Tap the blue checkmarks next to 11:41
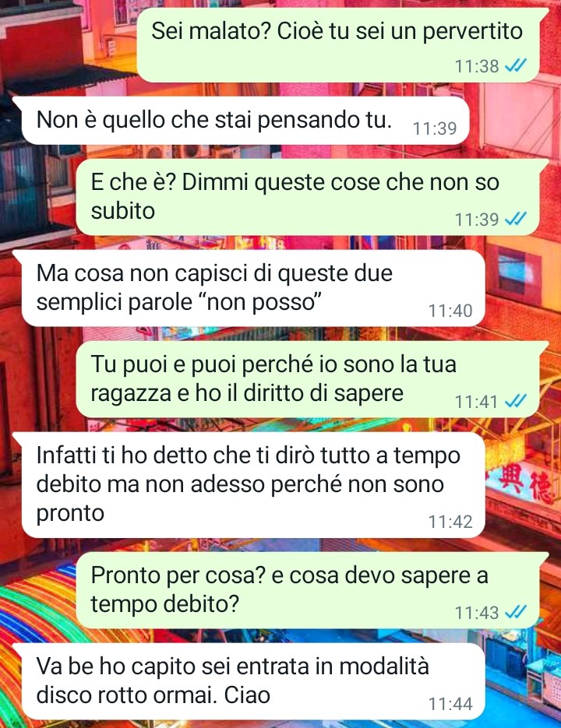Viewport: 561px width, 728px height. pos(516,401)
